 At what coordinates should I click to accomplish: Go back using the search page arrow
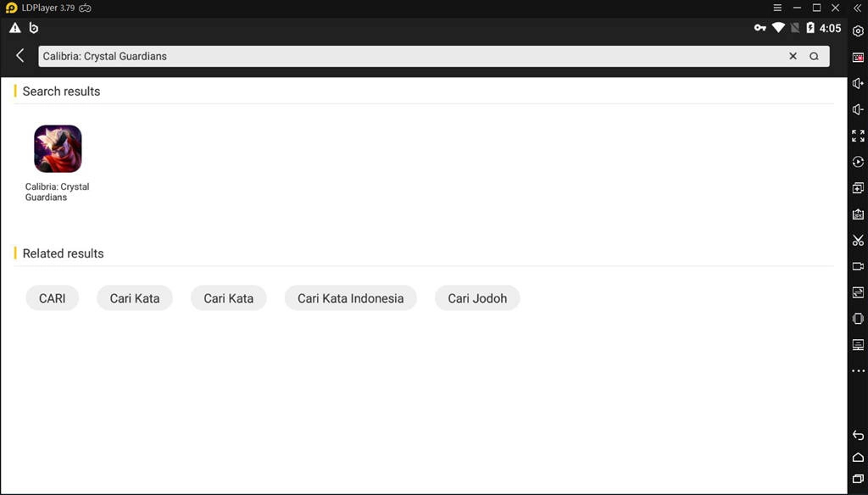tap(20, 55)
